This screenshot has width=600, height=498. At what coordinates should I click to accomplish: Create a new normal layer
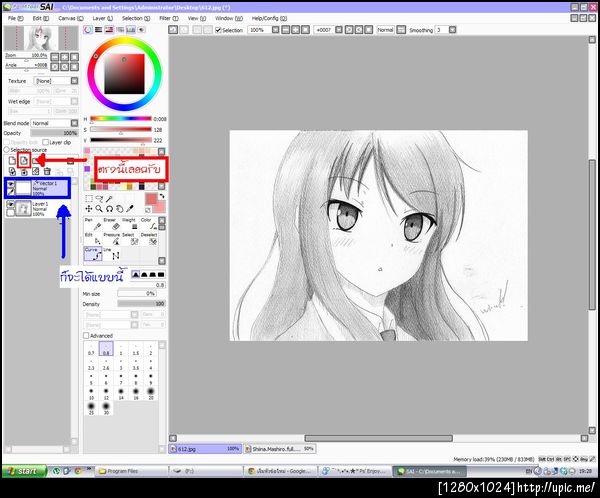tap(12, 160)
